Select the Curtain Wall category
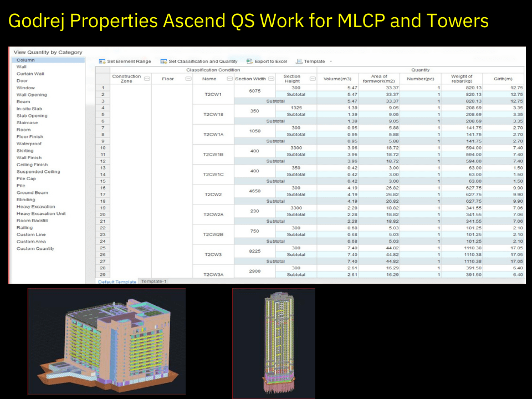 click(x=30, y=74)
